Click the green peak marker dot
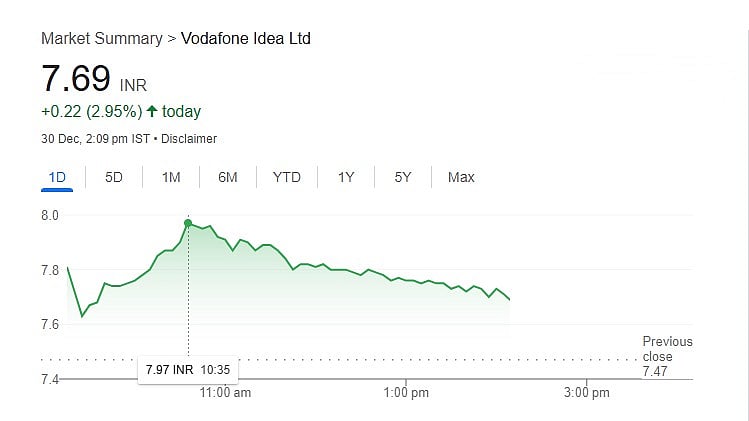The width and height of the screenshot is (749, 421). tap(188, 223)
